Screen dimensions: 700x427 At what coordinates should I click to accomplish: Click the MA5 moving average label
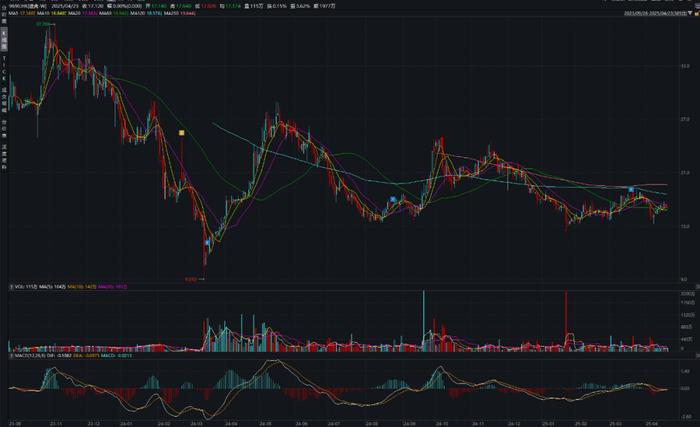[21, 13]
